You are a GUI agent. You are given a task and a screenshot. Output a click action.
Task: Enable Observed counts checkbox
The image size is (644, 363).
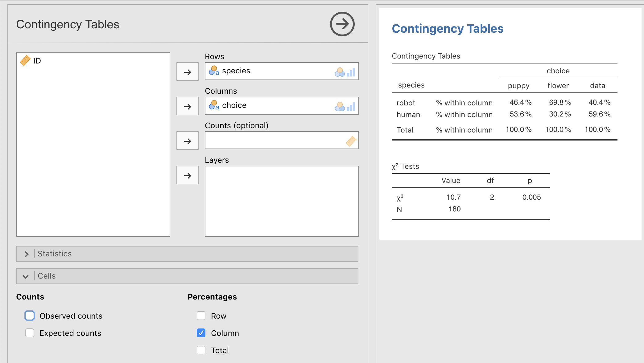[x=30, y=316]
